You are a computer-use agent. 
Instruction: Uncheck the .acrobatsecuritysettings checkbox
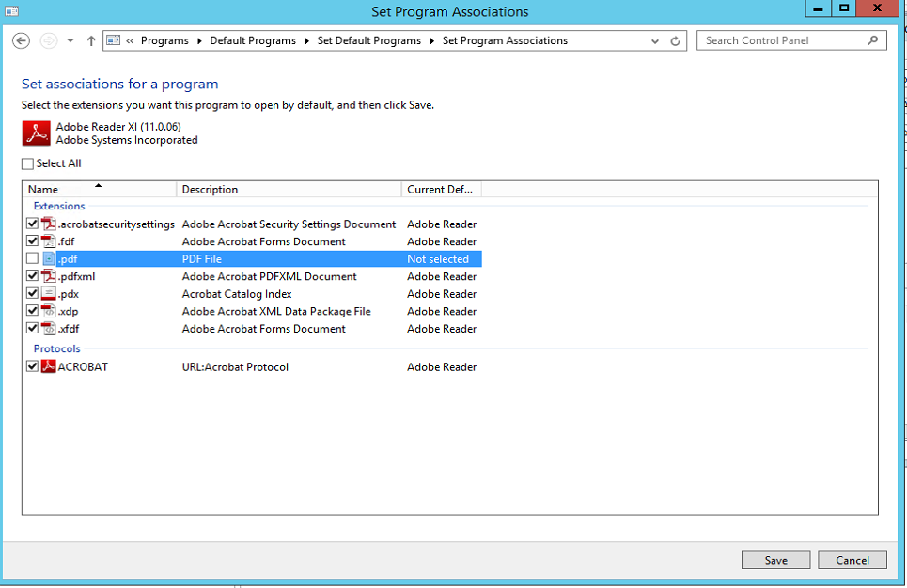tap(32, 224)
